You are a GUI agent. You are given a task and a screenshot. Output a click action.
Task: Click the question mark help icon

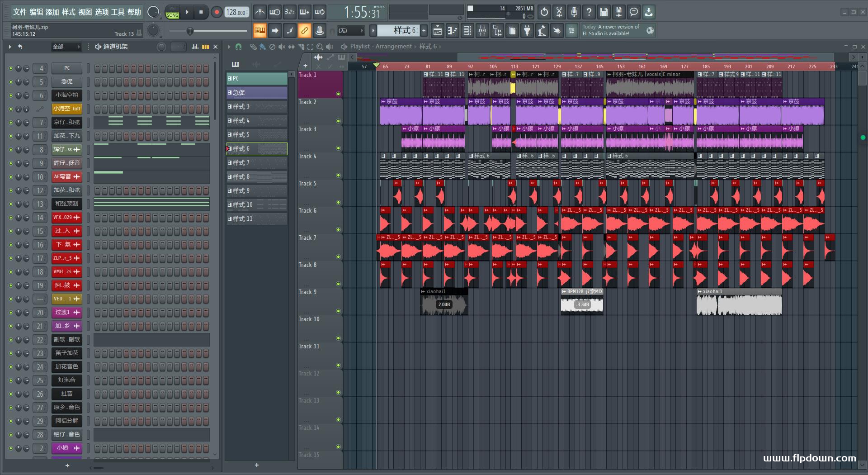(x=589, y=12)
